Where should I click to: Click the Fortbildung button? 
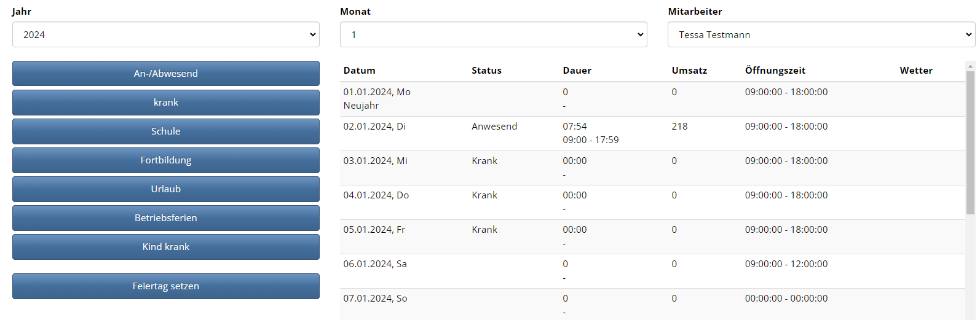point(165,160)
